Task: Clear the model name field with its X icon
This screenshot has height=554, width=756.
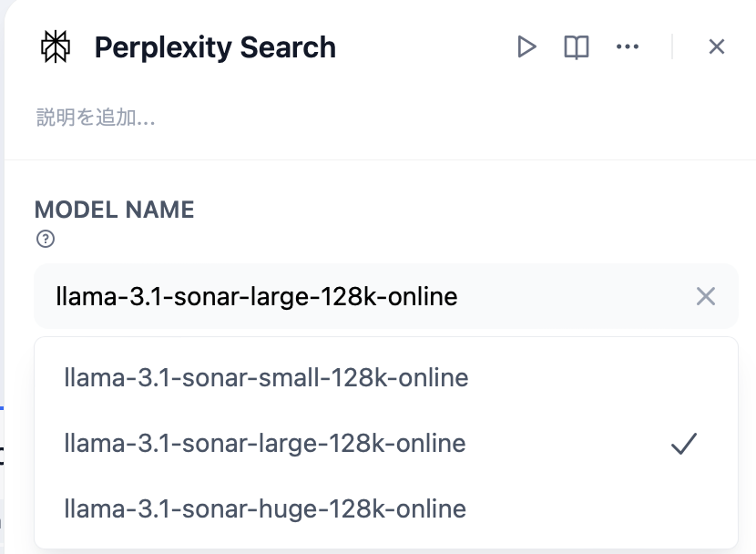Action: point(707,296)
